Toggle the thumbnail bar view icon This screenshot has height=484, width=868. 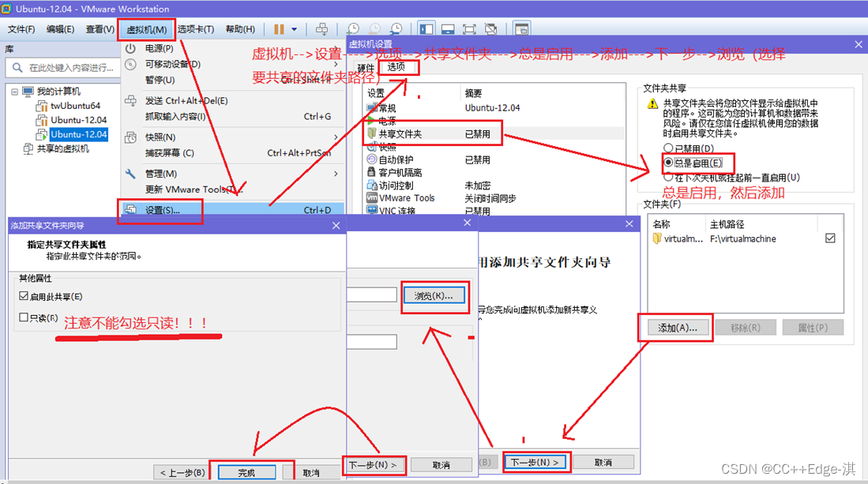pos(448,29)
